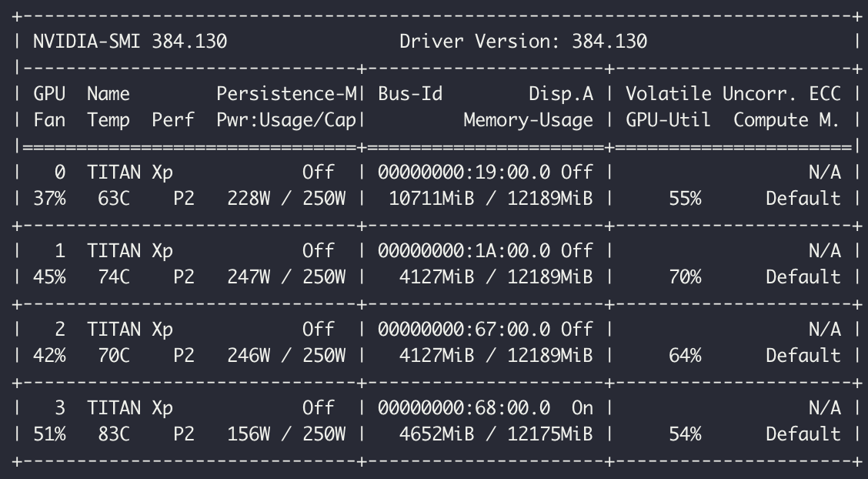Select GPU 1 bus id 00000000:1A:00.0
868x479 pixels.
coord(464,251)
